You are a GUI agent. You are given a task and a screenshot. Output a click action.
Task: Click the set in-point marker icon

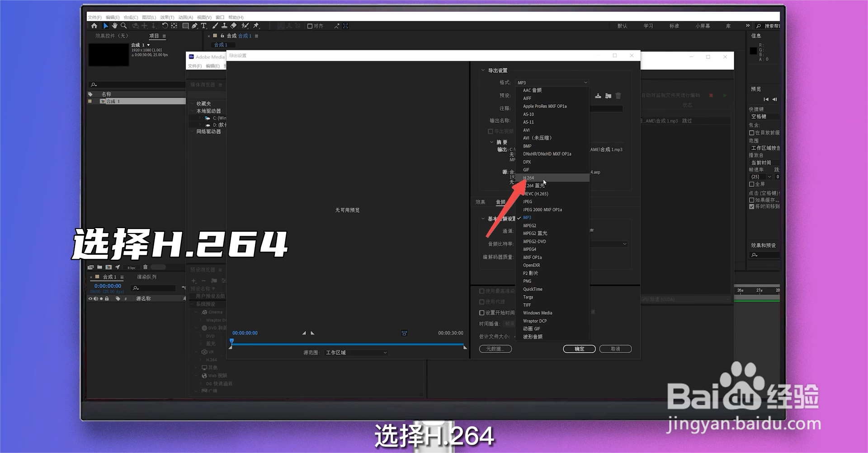tap(304, 333)
